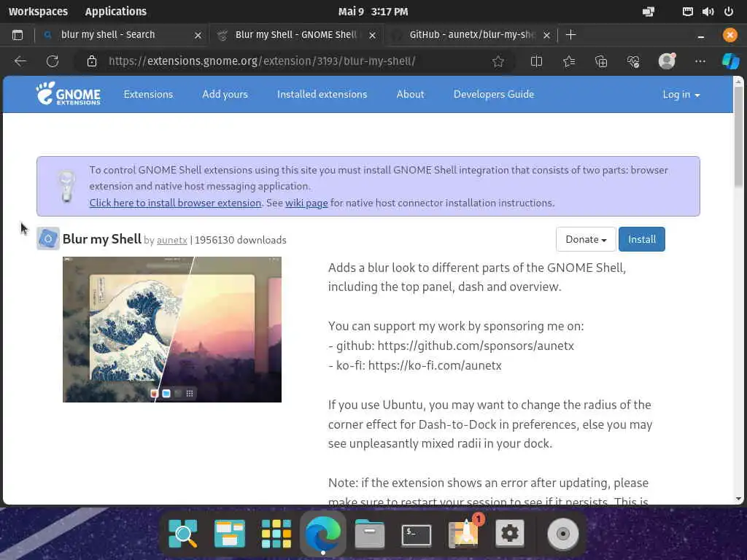
Task: Go back with the browser back arrow
Action: click(20, 61)
